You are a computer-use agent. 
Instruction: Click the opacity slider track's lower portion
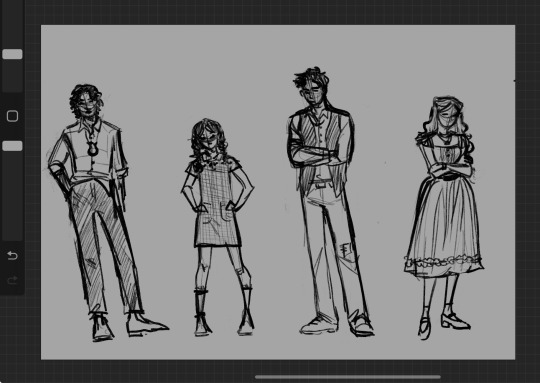[x=12, y=195]
